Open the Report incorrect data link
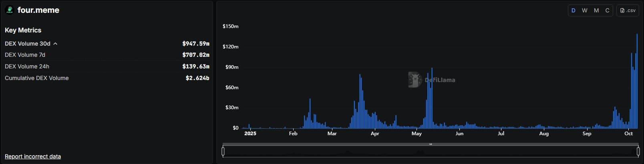Image resolution: width=644 pixels, height=164 pixels. 33,156
